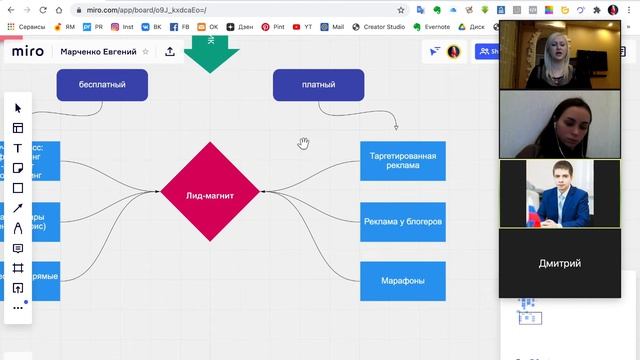
Task: Click browser back button
Action: pos(11,10)
